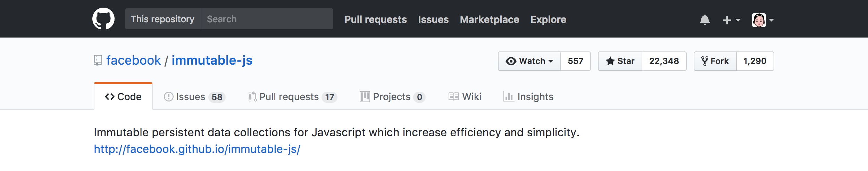The width and height of the screenshot is (868, 171).
Task: Open the Wiki tab
Action: point(465,97)
